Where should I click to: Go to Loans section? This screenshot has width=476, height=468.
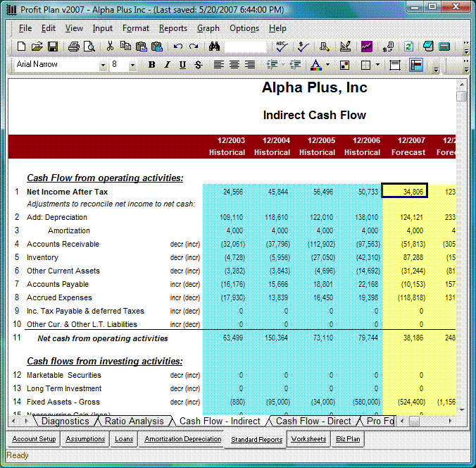coord(124,439)
